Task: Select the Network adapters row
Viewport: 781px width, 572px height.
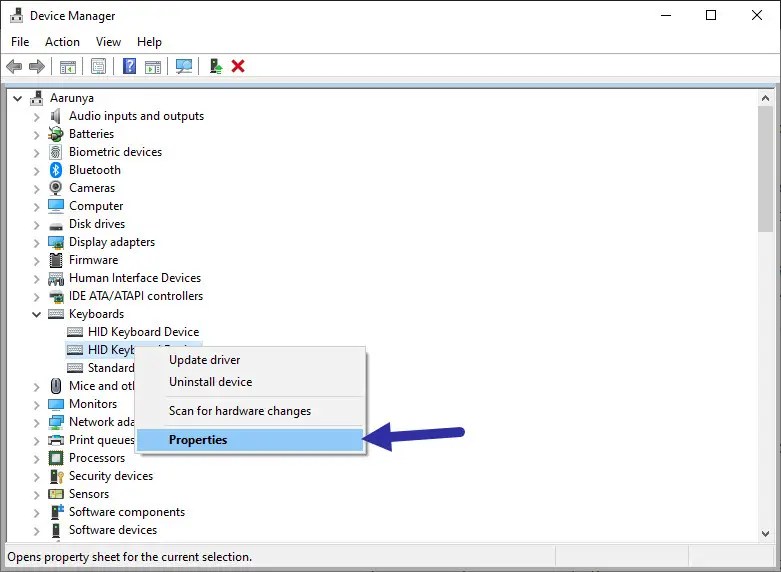Action: (92, 422)
